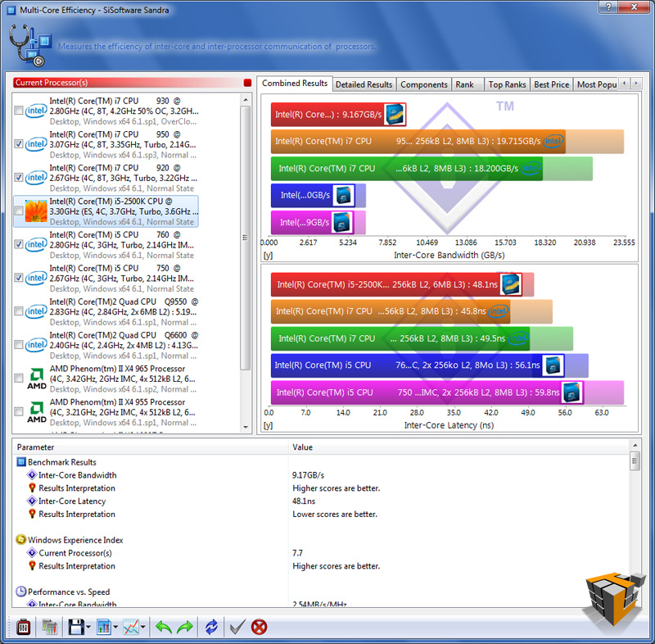Click the processor list scrollbar thumb
The height and width of the screenshot is (644, 655).
[x=246, y=238]
